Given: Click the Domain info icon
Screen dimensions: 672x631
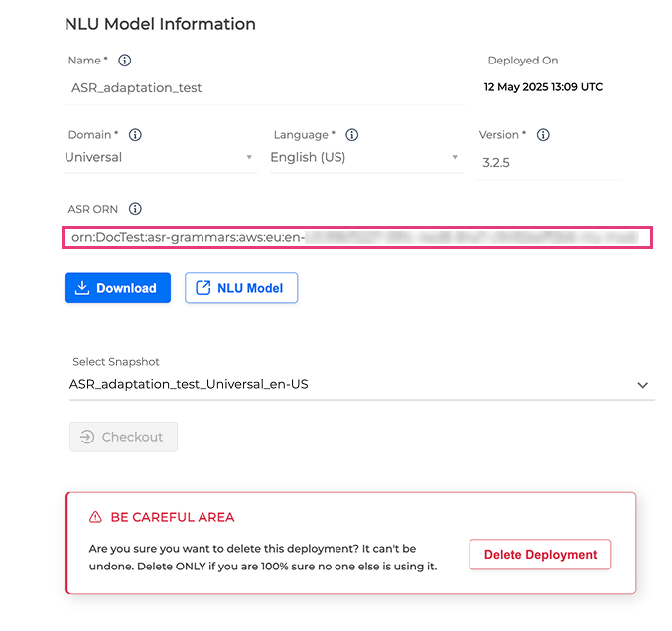Looking at the screenshot, I should pyautogui.click(x=135, y=135).
